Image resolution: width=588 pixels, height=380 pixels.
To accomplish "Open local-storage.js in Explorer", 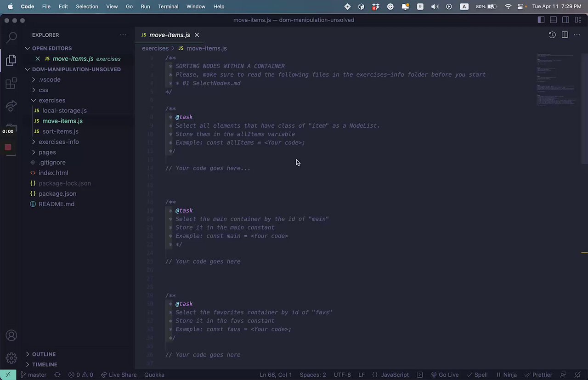I will pyautogui.click(x=64, y=111).
